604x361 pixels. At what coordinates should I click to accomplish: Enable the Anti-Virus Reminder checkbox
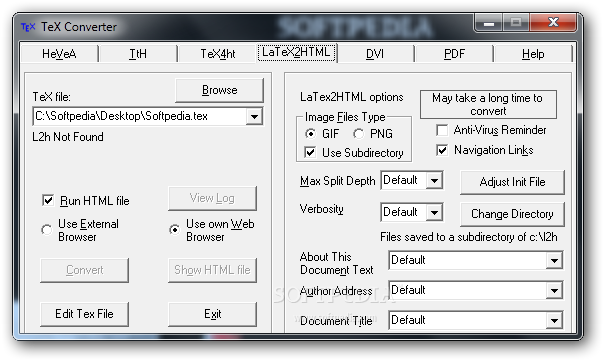442,130
